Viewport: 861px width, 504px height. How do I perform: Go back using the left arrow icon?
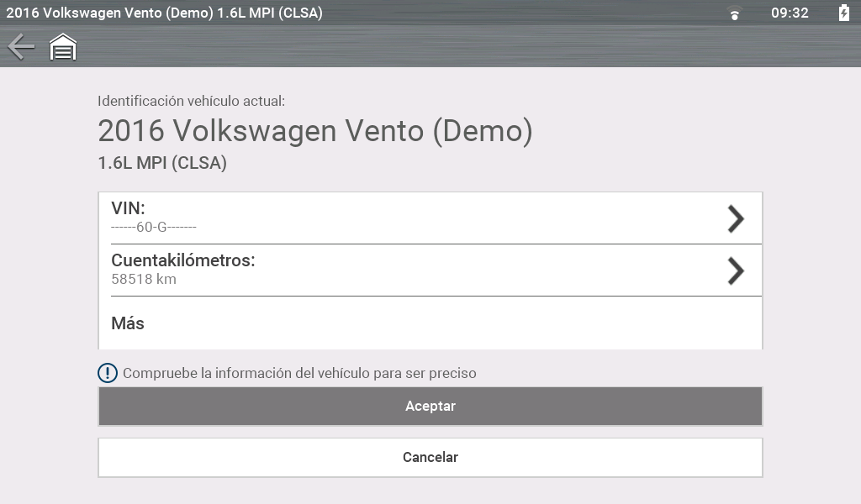21,47
